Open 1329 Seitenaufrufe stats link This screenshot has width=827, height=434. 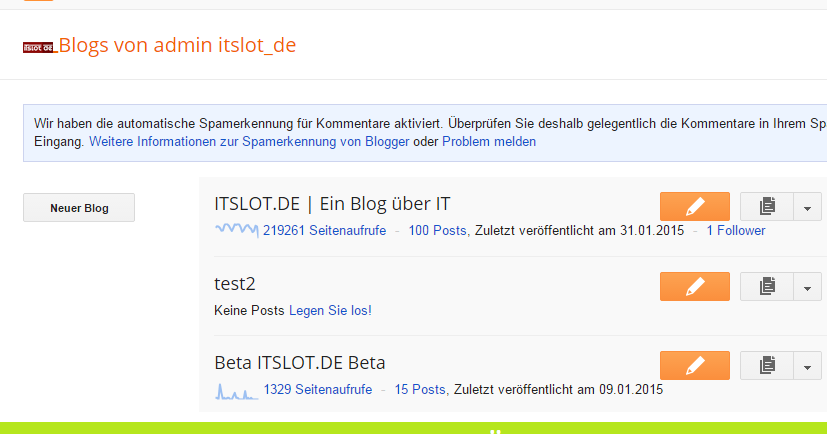tap(318, 389)
